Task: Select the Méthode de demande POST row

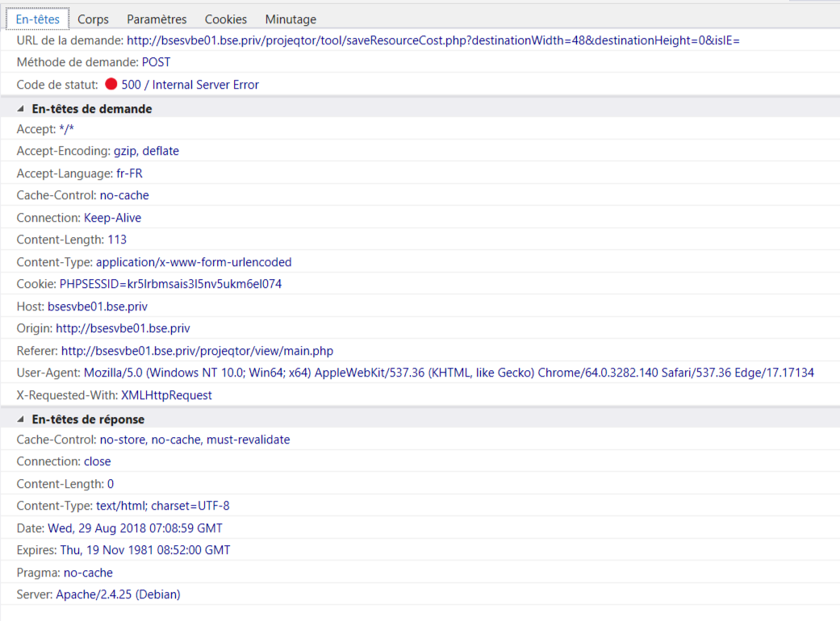Action: [x=94, y=62]
